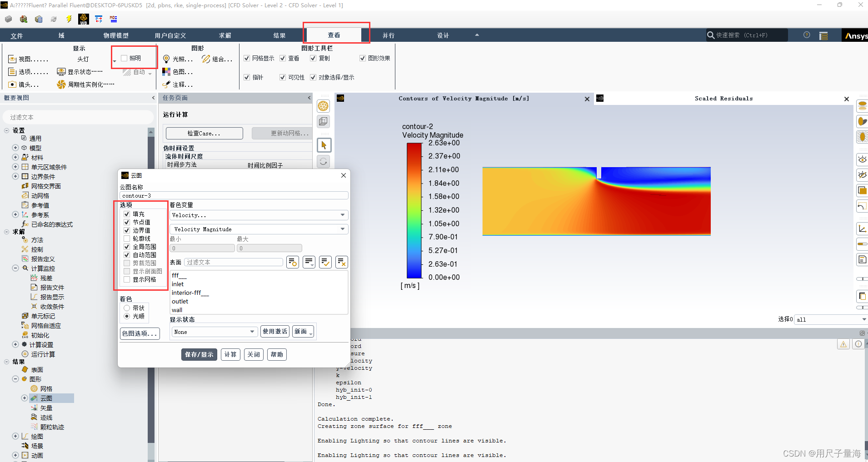Click the select pointer arrow tool
868x462 pixels.
click(324, 145)
